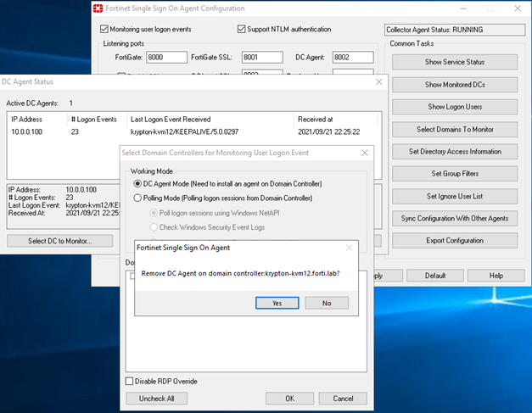The width and height of the screenshot is (532, 413).
Task: Click Show Monitored DCs button
Action: 455,85
